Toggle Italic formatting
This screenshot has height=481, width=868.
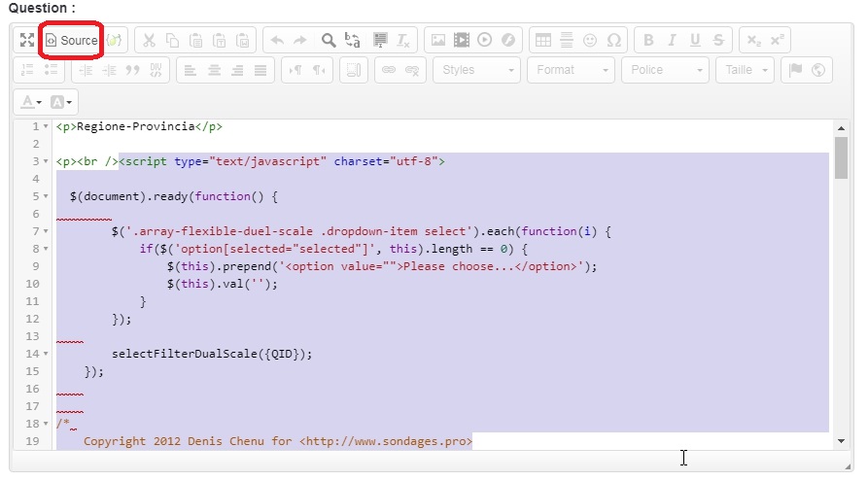click(672, 40)
